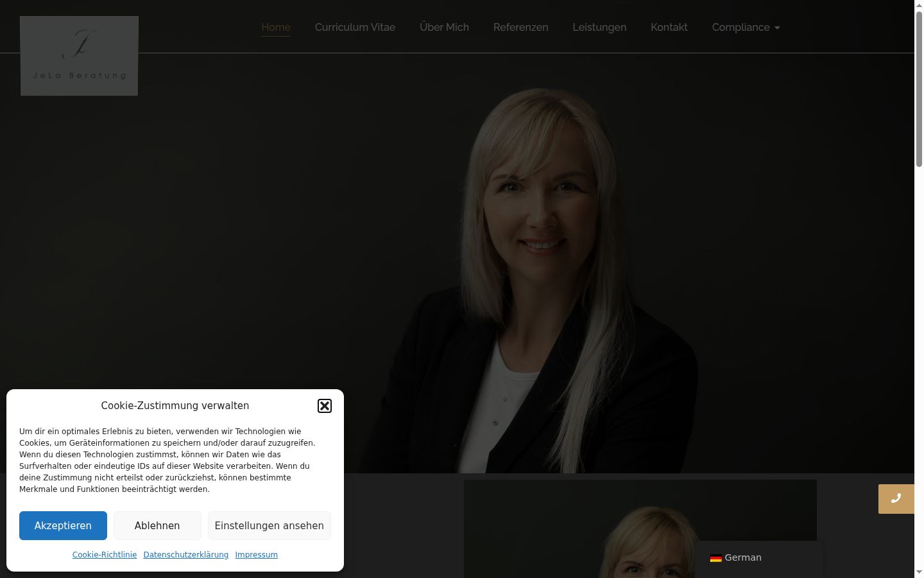Click the page vertical scrollbar thumb

point(919,90)
